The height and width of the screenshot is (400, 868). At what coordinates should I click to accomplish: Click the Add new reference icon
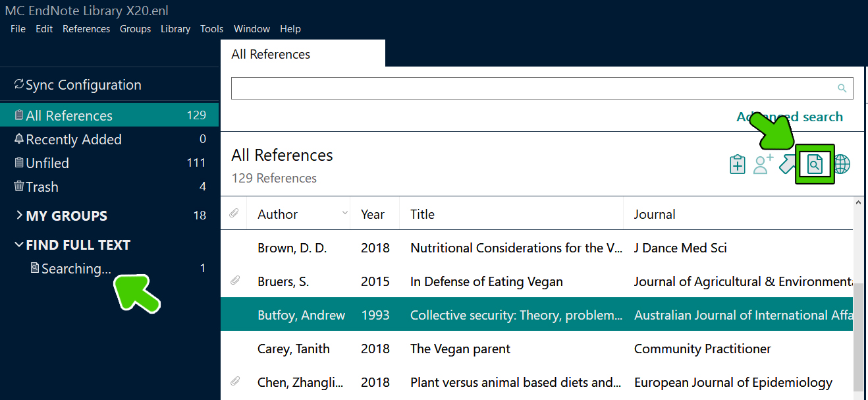point(738,164)
